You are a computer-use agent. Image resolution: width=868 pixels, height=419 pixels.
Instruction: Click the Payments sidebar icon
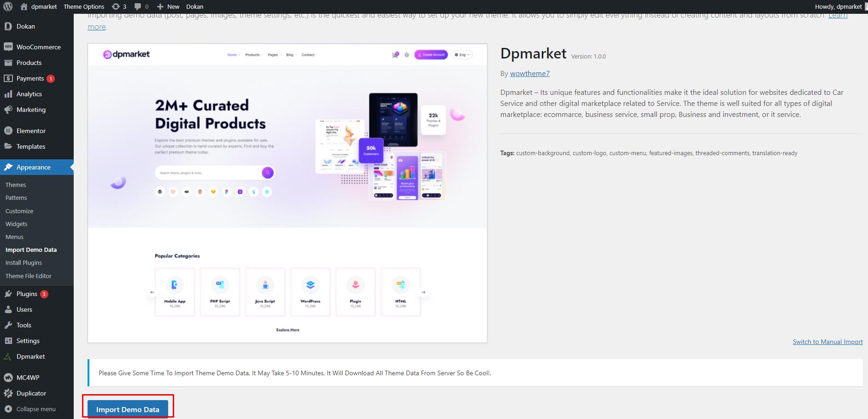[x=8, y=78]
